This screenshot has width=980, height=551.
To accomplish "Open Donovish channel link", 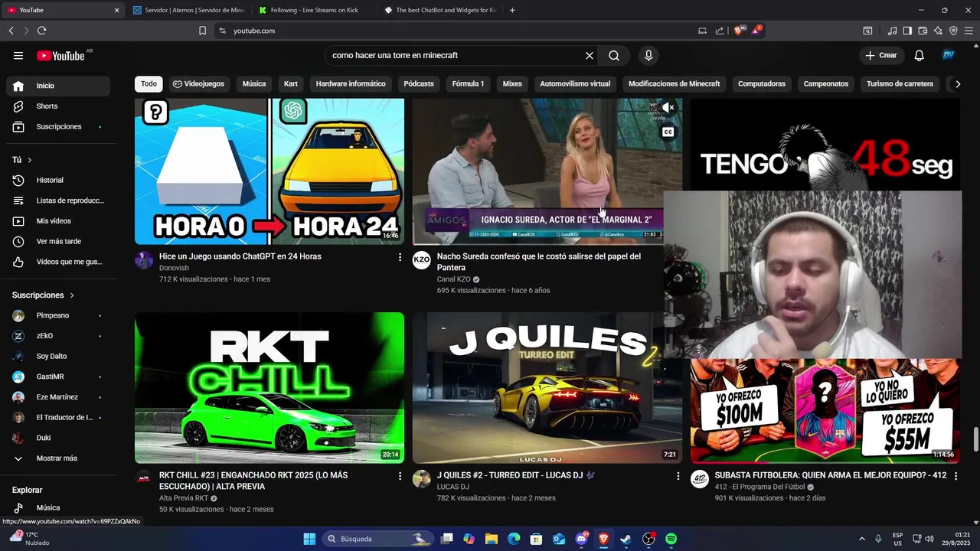I will (174, 268).
